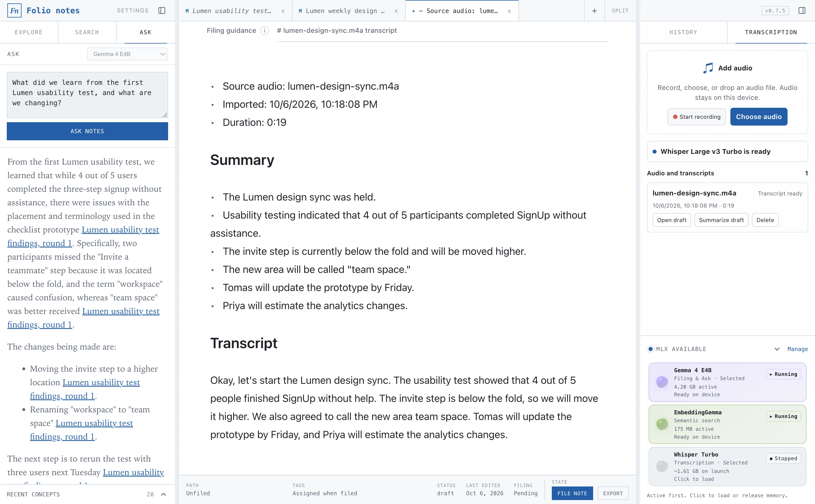Click the Split view button
The width and height of the screenshot is (815, 504).
point(620,11)
